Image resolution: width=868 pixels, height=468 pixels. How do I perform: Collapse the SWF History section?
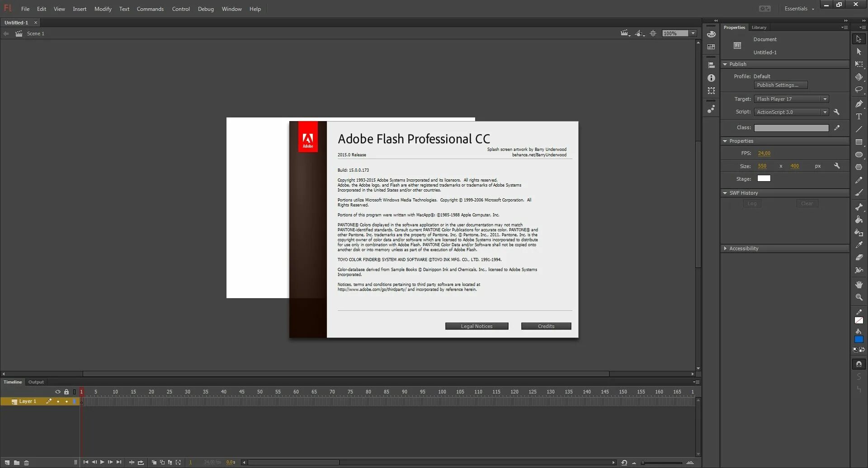click(725, 193)
